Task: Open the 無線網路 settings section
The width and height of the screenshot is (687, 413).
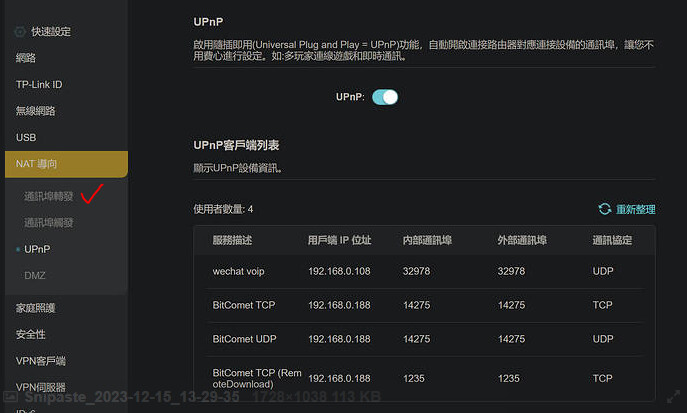Action: click(x=35, y=111)
